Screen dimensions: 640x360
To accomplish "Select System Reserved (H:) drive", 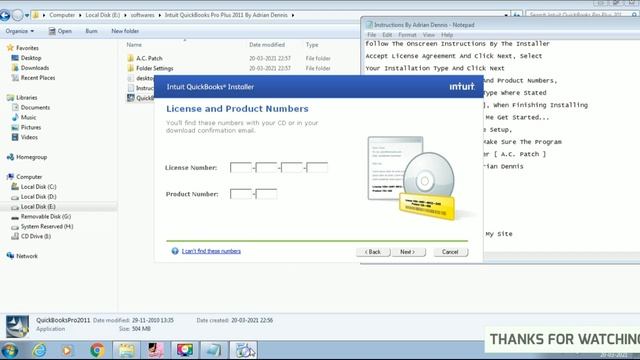I will coord(47,226).
